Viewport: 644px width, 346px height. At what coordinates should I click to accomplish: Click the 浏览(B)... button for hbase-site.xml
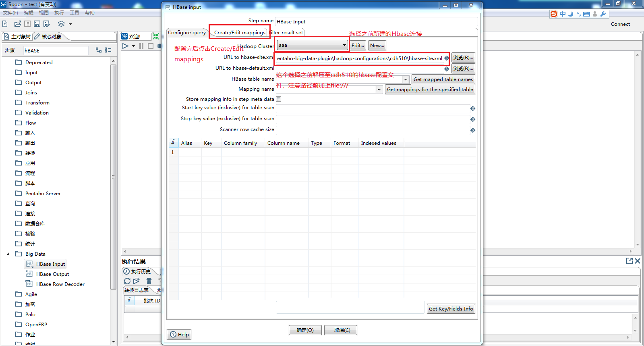point(463,58)
